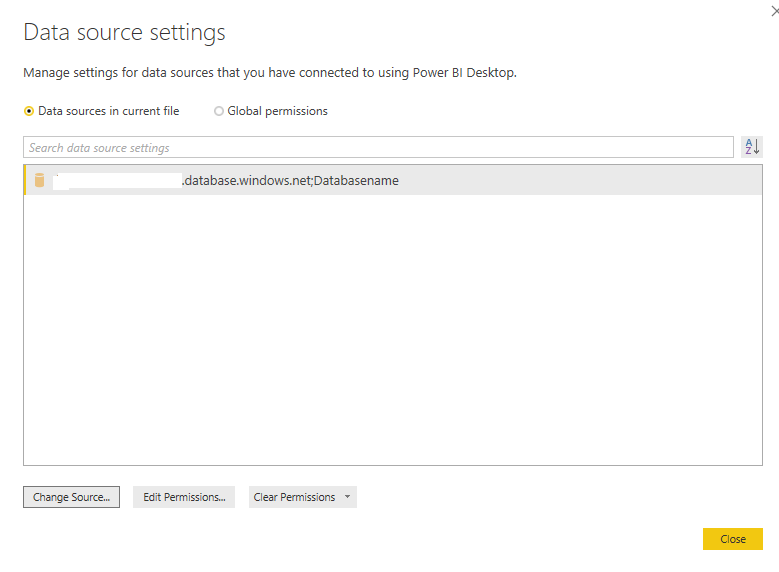Select Data sources in current file radio

point(29,111)
